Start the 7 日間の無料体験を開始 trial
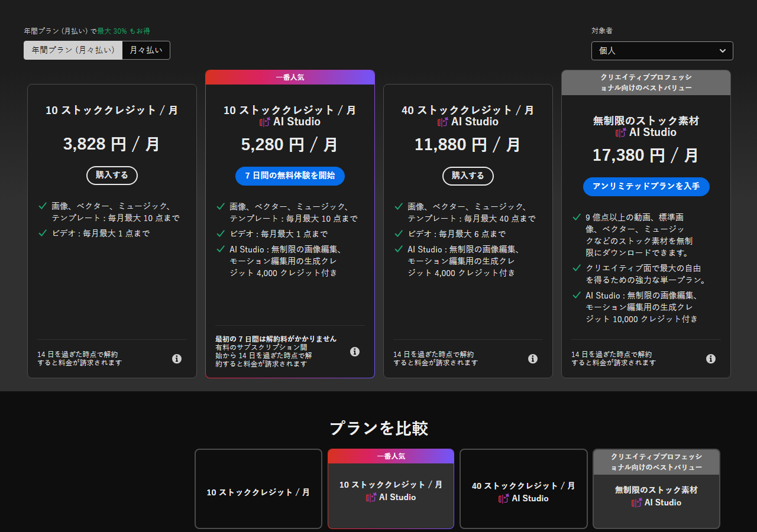Viewport: 757px width, 532px height. (x=290, y=176)
